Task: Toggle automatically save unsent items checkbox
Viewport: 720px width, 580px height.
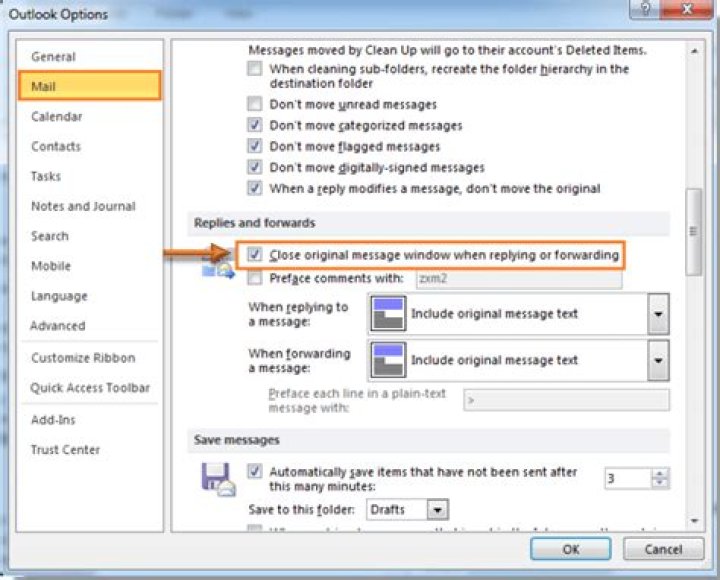Action: coord(255,471)
